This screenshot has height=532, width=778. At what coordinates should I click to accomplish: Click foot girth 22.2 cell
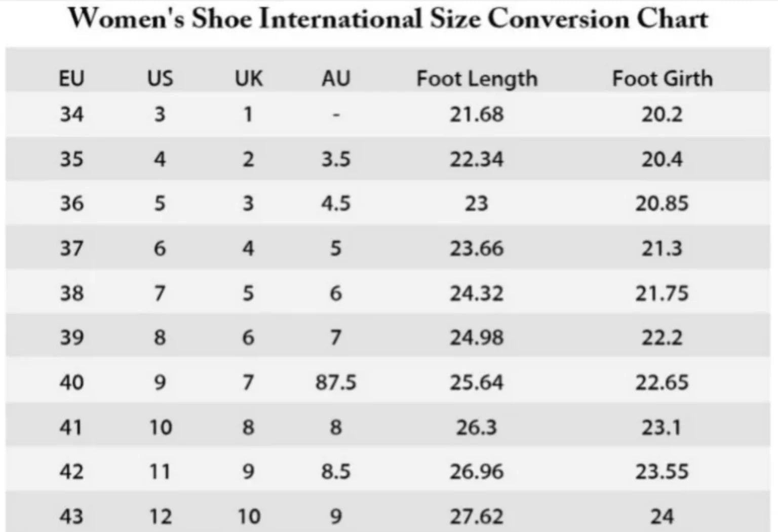662,337
